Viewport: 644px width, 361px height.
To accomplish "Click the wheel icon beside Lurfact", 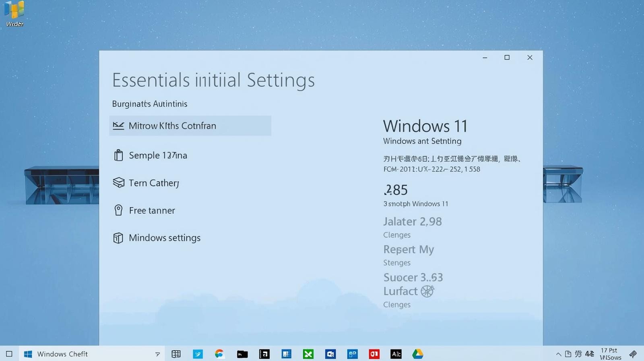I will 427,291.
